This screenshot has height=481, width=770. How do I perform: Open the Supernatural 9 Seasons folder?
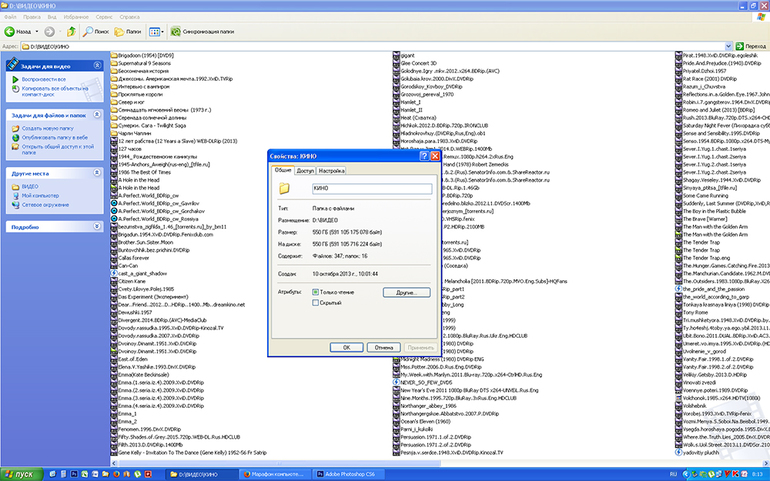coord(147,62)
